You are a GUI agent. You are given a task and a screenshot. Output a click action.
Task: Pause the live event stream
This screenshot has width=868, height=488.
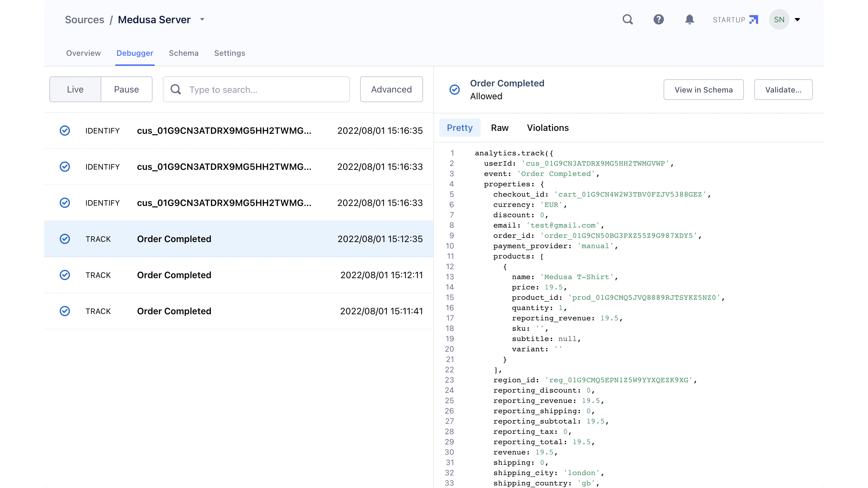pyautogui.click(x=126, y=90)
